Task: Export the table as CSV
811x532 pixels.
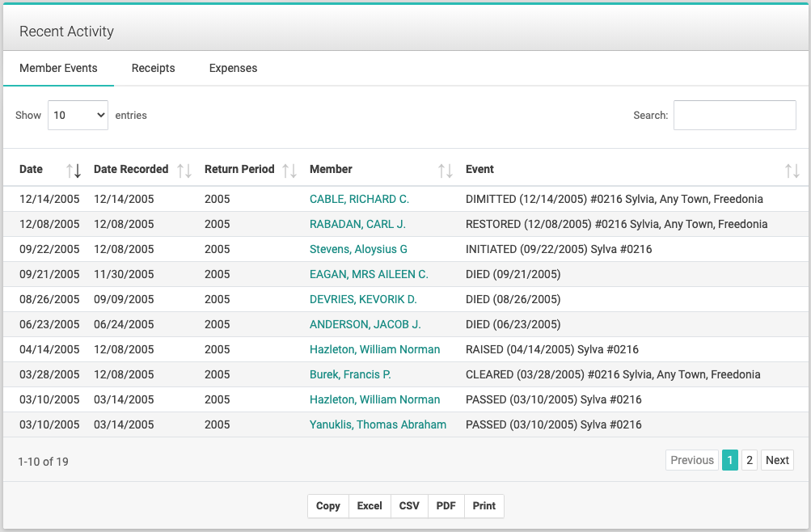Action: (x=409, y=506)
